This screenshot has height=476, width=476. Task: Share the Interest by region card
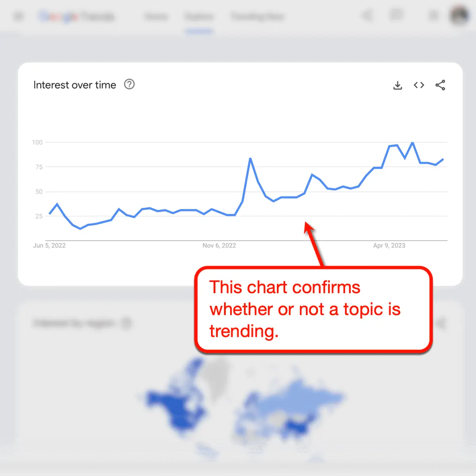[x=441, y=323]
